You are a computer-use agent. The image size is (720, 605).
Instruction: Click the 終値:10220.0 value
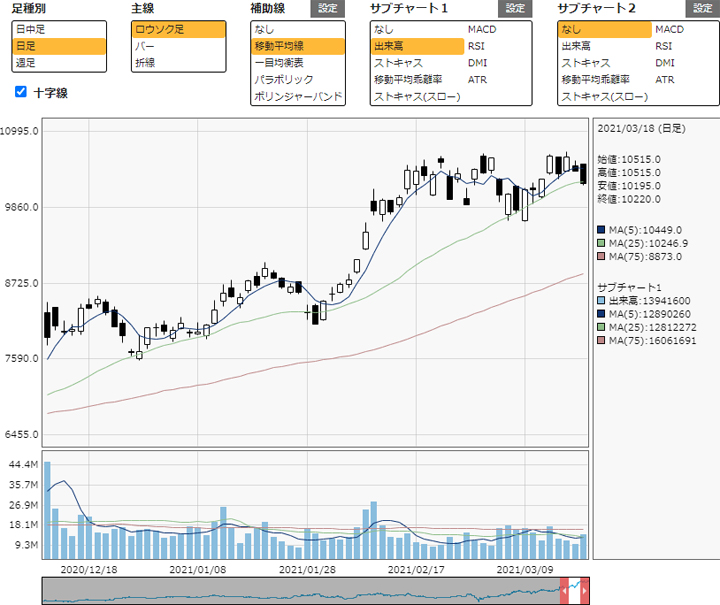(629, 199)
